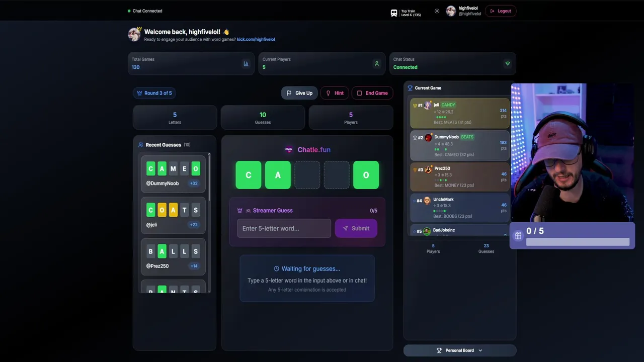This screenshot has height=362, width=644.
Task: Click BadJokeInc's avatar in the leaderboard
Action: coord(427,231)
